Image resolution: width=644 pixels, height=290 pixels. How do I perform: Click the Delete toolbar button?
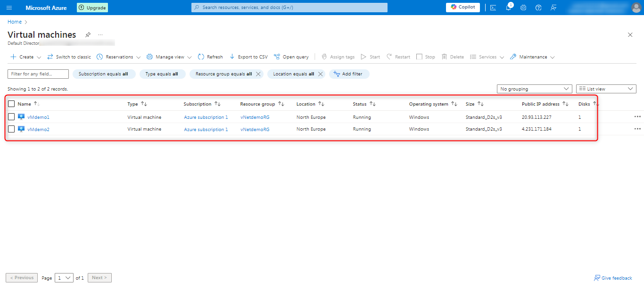453,57
